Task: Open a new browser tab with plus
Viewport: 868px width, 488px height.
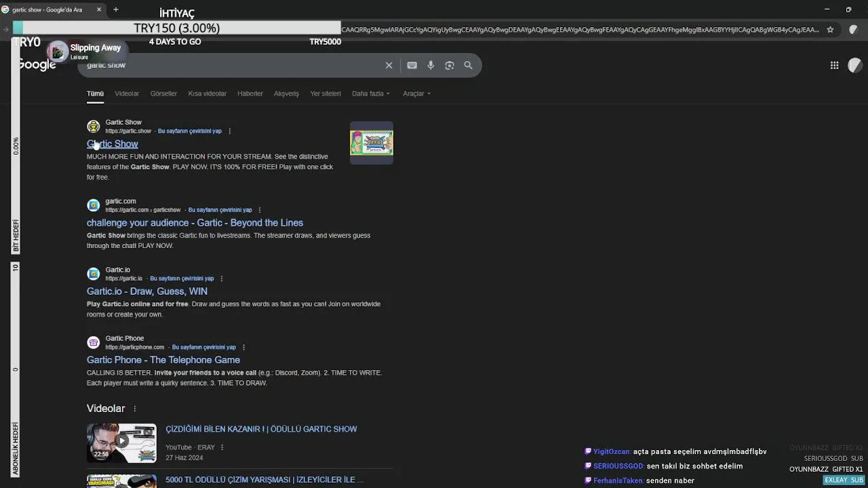Action: click(116, 9)
